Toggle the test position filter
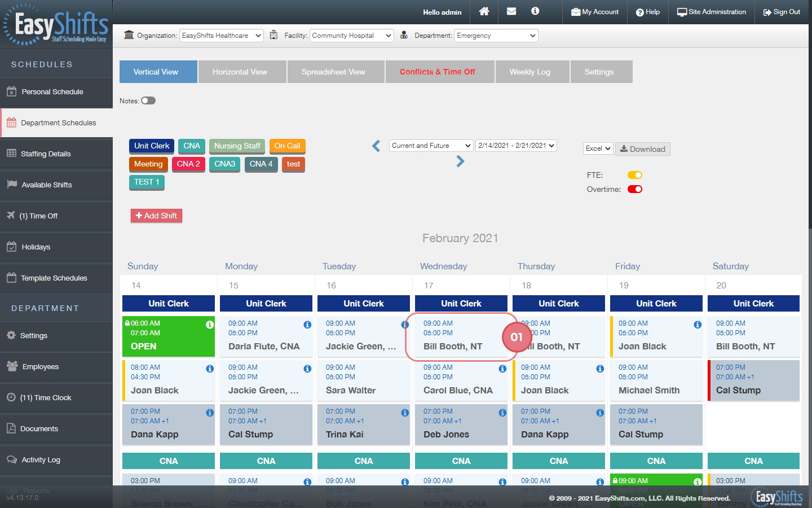The width and height of the screenshot is (812, 508). 293,164
